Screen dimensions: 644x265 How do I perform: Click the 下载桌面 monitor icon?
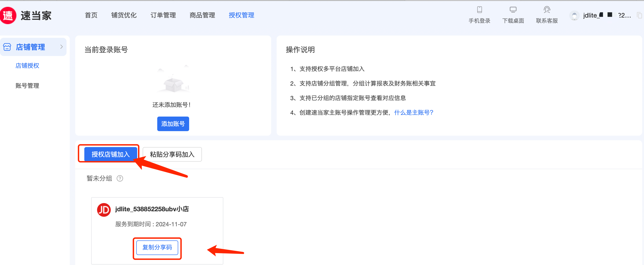coord(513,10)
